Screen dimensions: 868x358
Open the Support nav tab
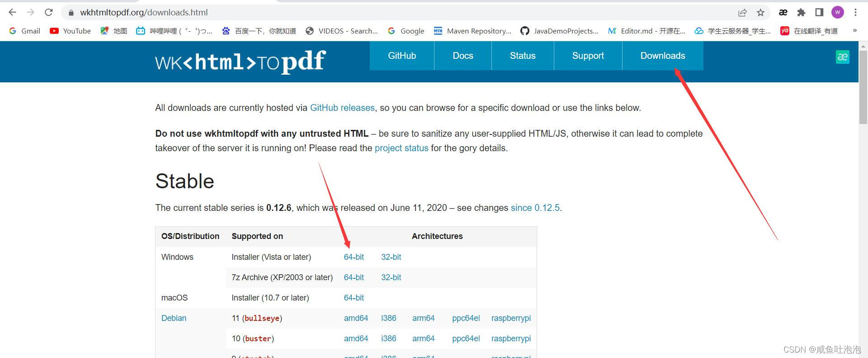588,56
